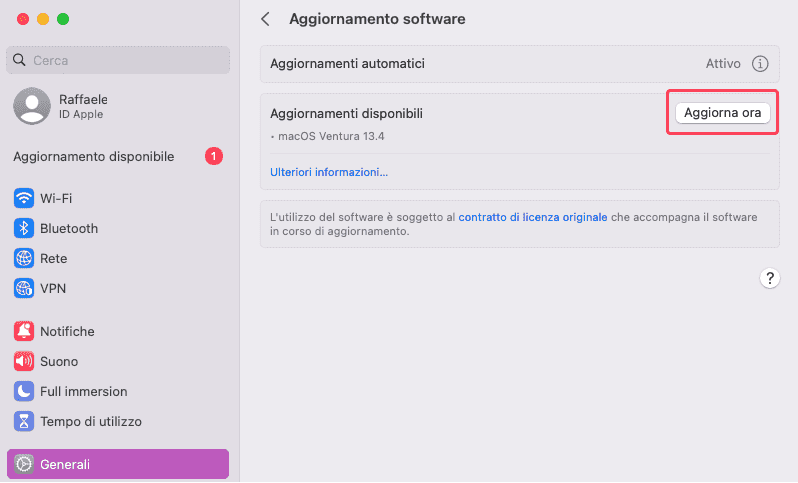Select Generali label in the sidebar
The height and width of the screenshot is (483, 798).
pyautogui.click(x=65, y=464)
